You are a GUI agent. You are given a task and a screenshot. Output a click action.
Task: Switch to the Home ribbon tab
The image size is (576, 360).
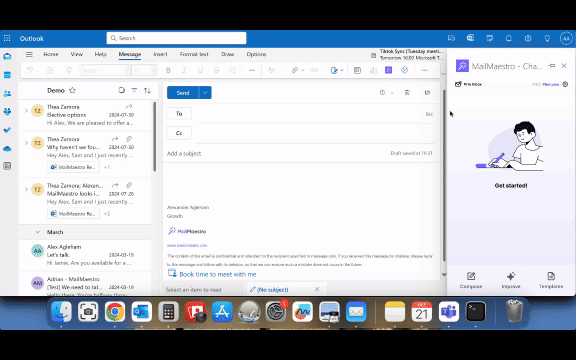point(51,54)
